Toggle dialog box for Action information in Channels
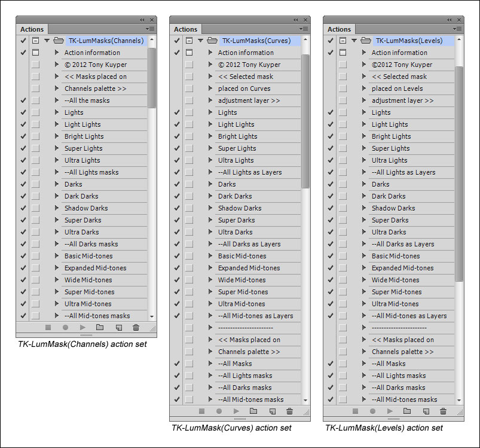This screenshot has height=448, width=480. 35,53
